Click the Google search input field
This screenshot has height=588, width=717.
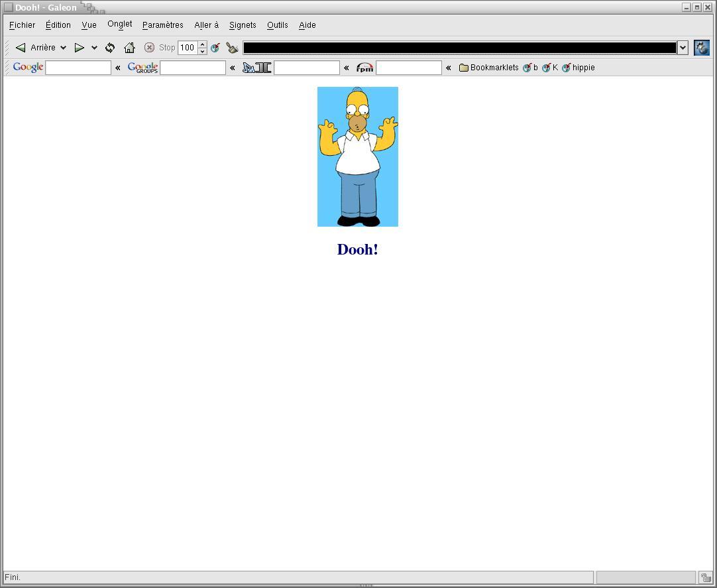78,68
